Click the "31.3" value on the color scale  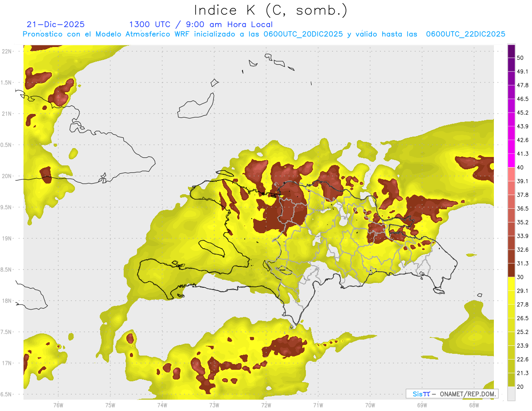[x=523, y=263]
